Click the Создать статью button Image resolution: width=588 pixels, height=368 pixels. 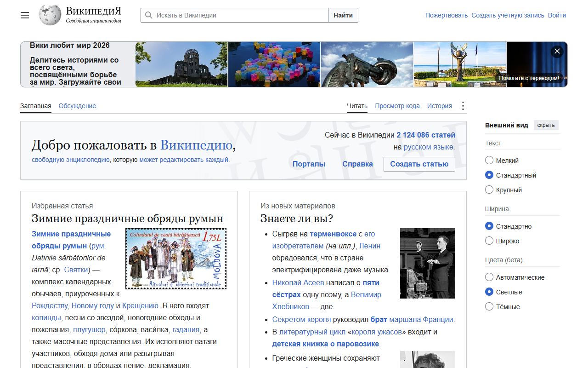pos(419,164)
